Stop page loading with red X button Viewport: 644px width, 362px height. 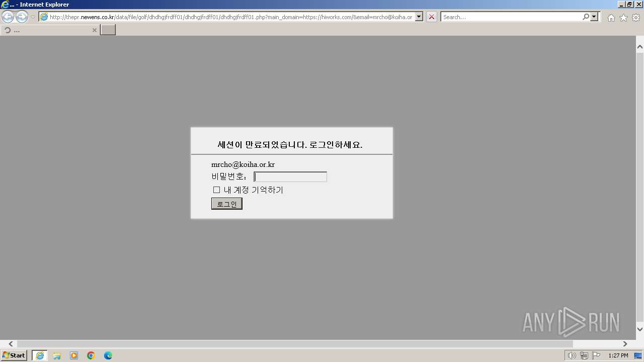tap(432, 17)
